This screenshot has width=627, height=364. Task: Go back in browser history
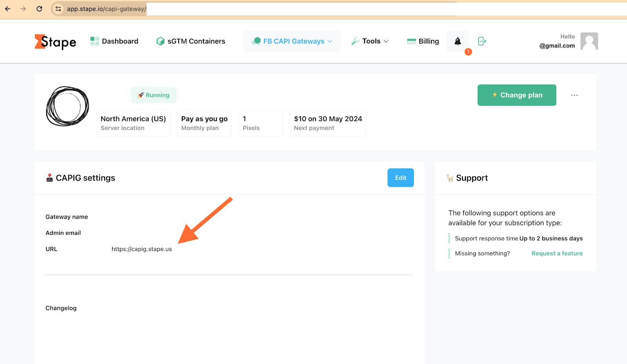pyautogui.click(x=7, y=9)
